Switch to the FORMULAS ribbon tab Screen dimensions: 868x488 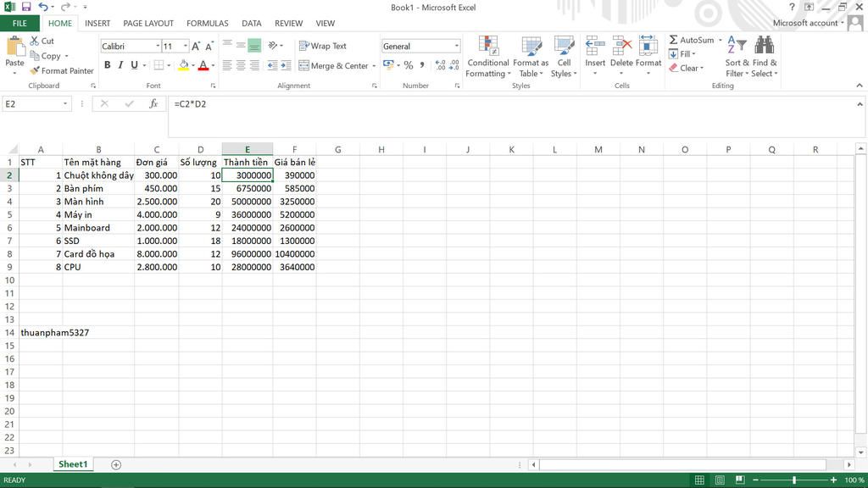207,23
